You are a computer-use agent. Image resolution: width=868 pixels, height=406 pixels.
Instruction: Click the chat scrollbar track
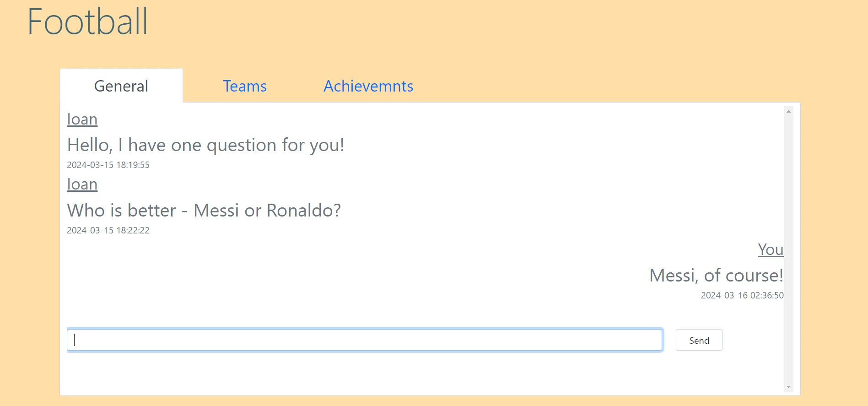coord(788,249)
